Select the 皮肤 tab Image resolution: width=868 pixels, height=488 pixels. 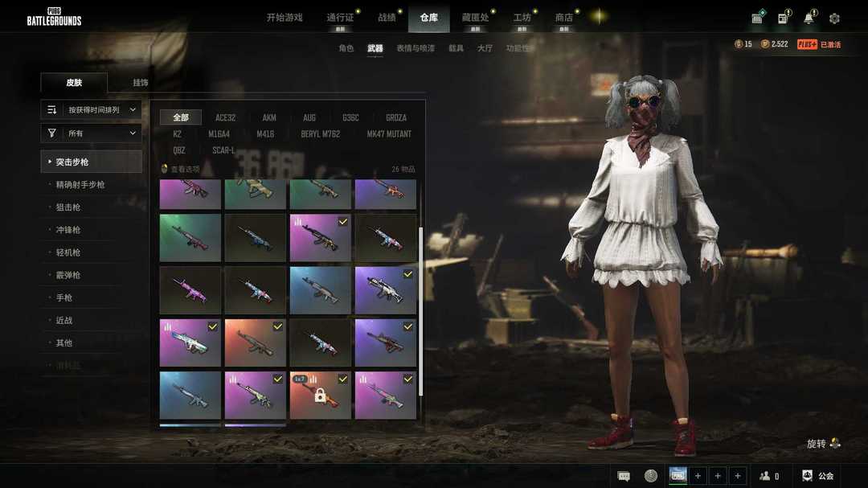click(74, 83)
